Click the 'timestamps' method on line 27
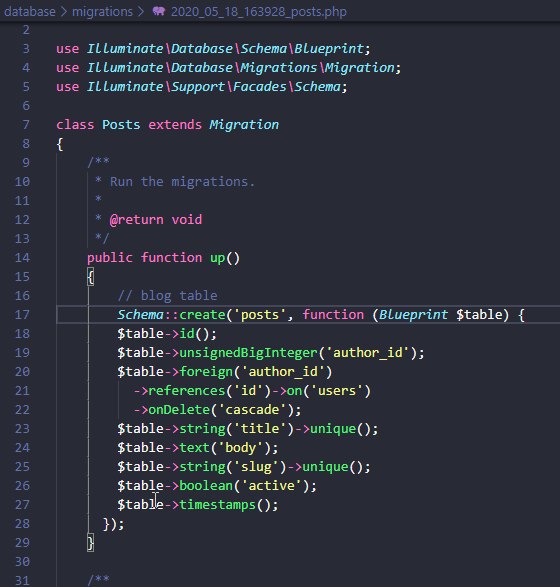This screenshot has height=587, width=560. click(217, 505)
